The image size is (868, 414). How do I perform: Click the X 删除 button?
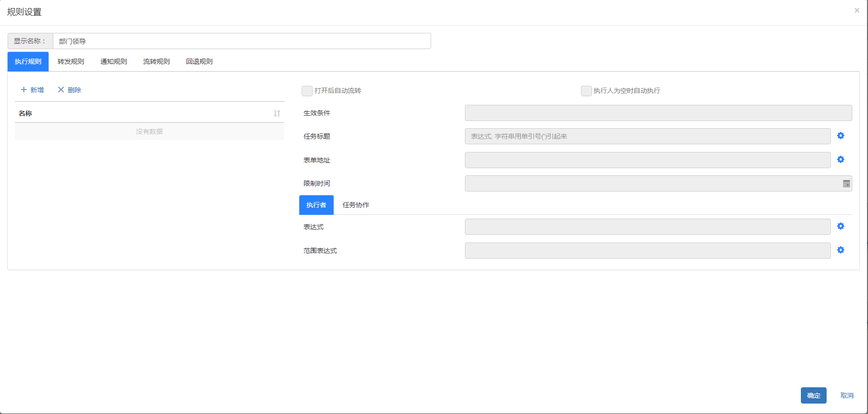(x=69, y=90)
